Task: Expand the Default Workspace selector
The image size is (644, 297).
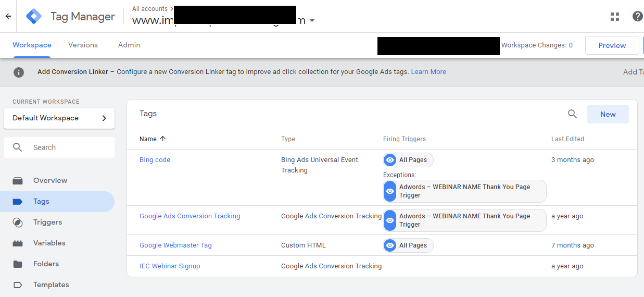Action: pos(59,118)
